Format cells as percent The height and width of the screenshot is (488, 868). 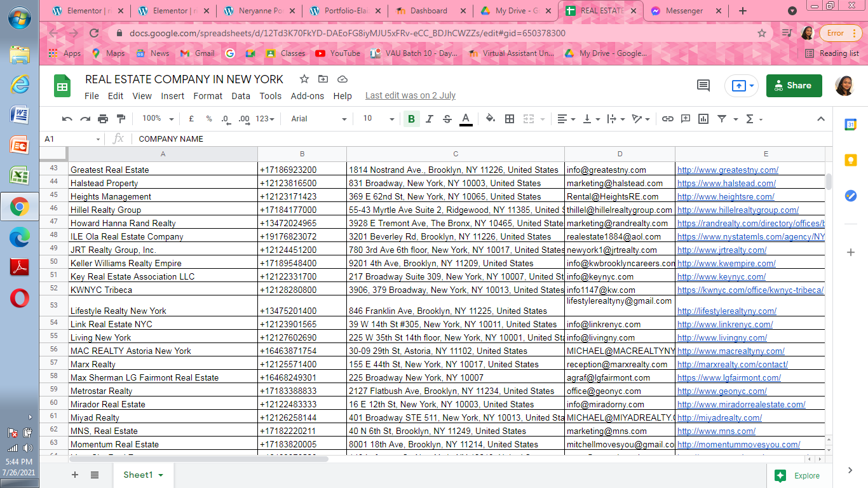(208, 119)
